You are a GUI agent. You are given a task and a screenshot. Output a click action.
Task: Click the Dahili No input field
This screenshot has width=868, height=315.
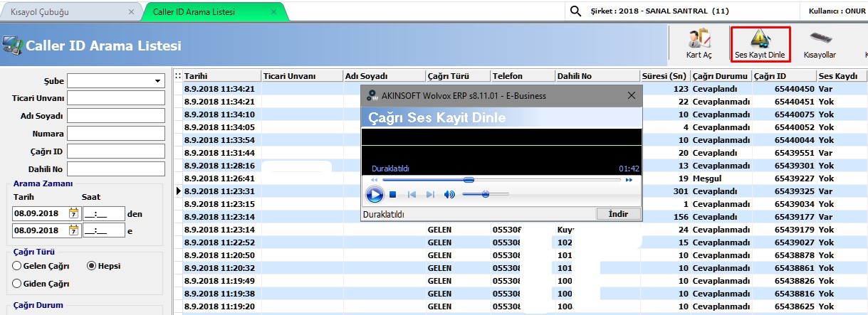115,169
